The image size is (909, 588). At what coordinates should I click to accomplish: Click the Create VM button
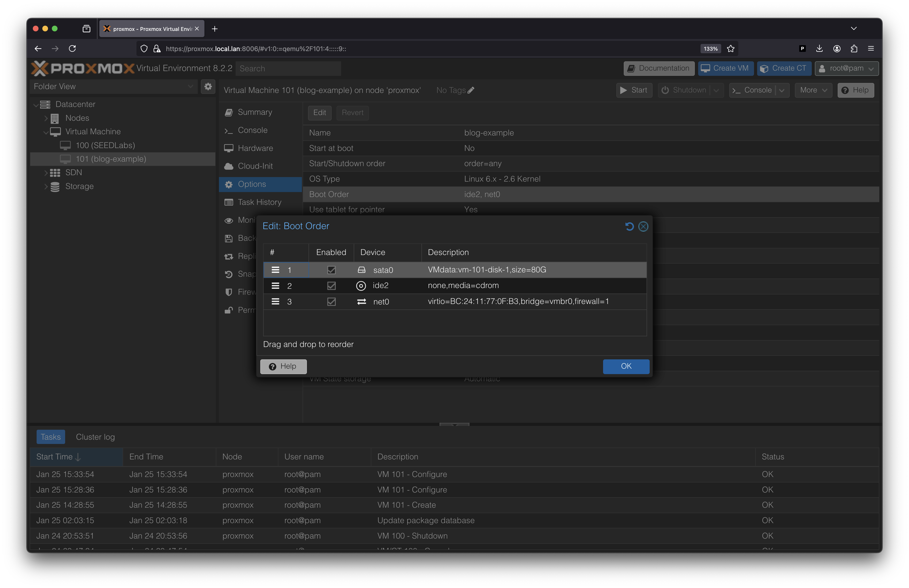click(x=725, y=68)
